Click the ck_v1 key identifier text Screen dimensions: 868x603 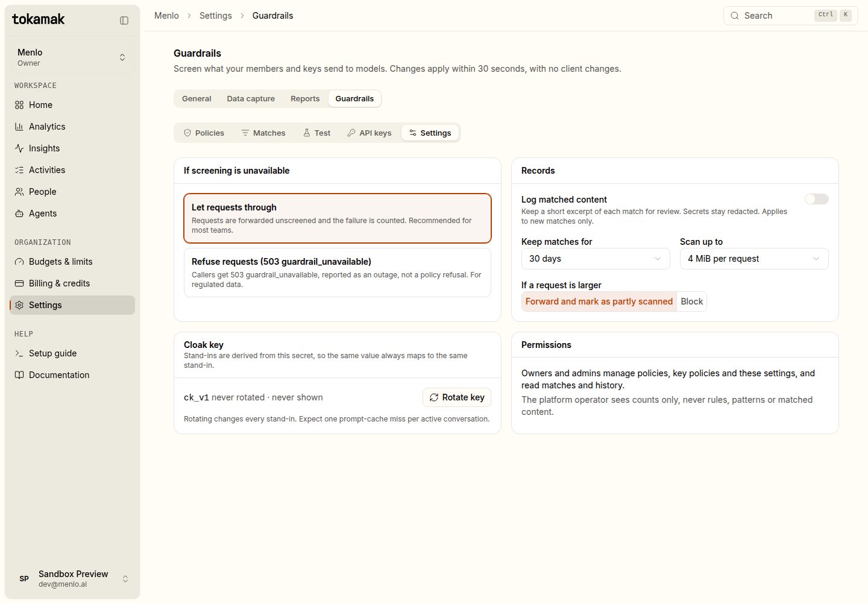pyautogui.click(x=197, y=397)
